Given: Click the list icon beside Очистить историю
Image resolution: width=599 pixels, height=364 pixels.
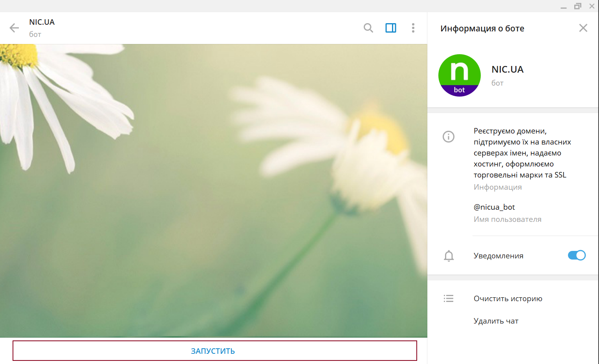Looking at the screenshot, I should [x=448, y=298].
